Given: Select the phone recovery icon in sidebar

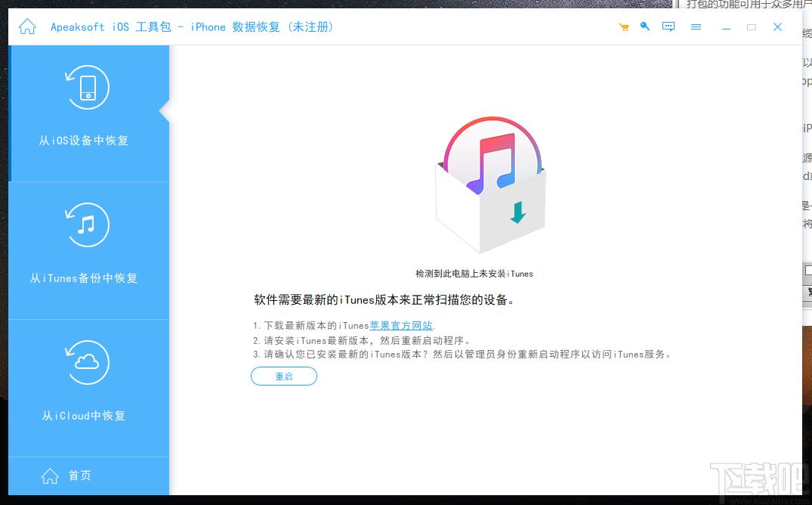Looking at the screenshot, I should click(88, 87).
